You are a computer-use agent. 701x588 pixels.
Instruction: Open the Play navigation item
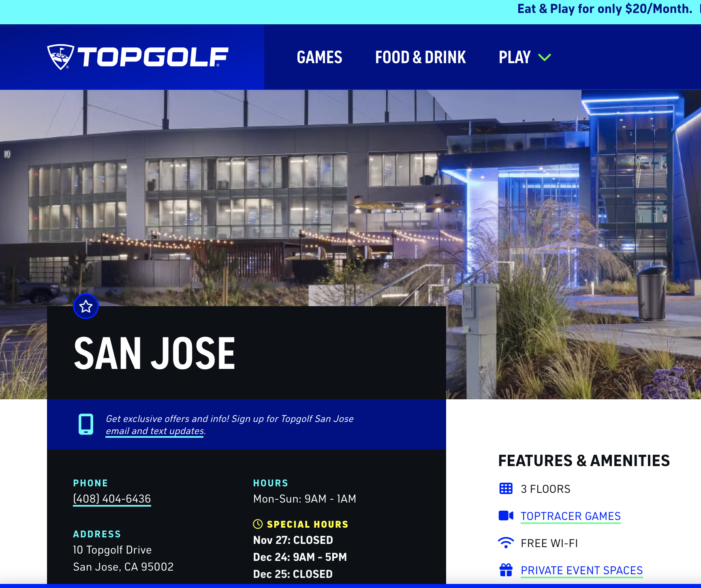[x=515, y=57]
